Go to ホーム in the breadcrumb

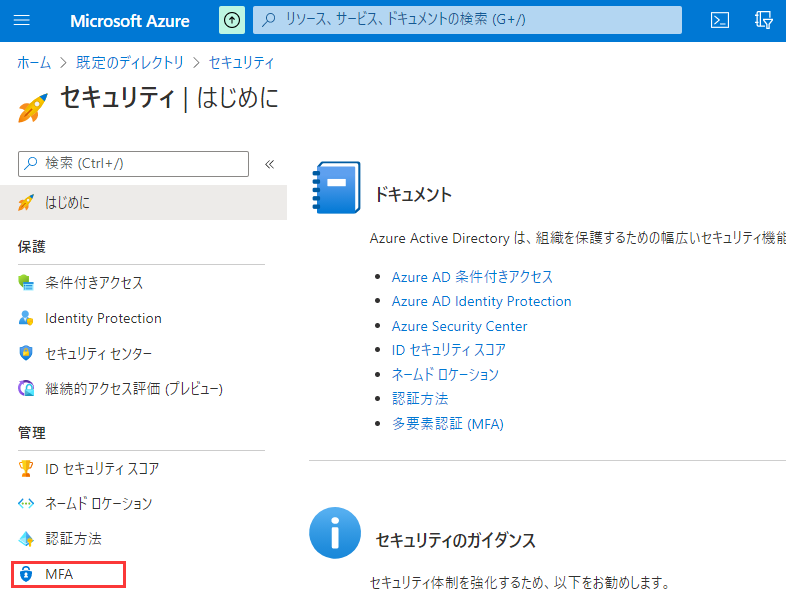pos(34,62)
